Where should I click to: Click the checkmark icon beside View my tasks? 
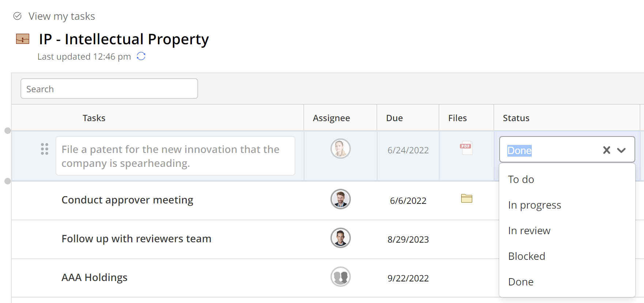click(17, 16)
